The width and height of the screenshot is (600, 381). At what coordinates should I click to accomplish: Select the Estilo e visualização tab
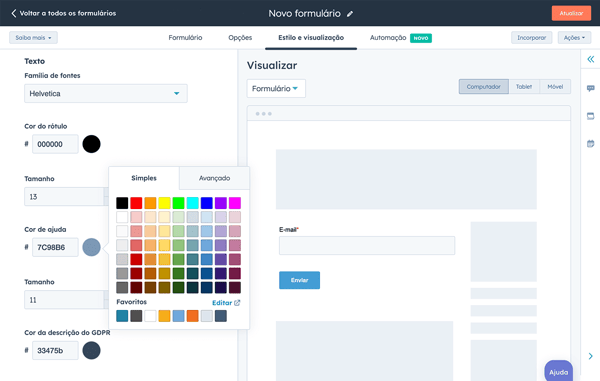tap(311, 37)
